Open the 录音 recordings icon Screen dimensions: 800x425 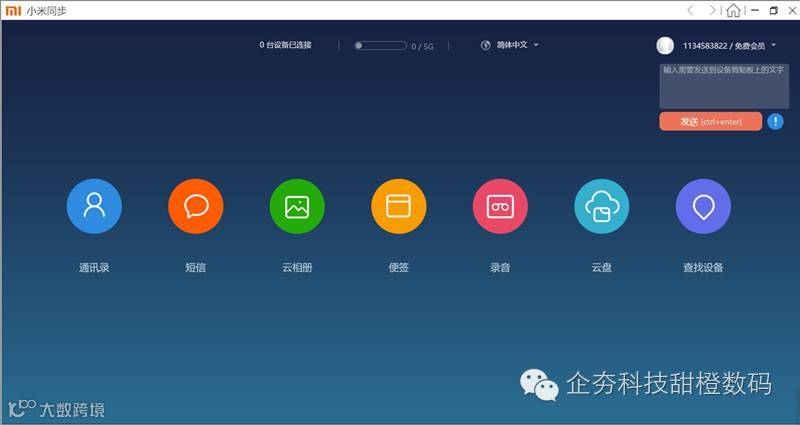point(500,206)
